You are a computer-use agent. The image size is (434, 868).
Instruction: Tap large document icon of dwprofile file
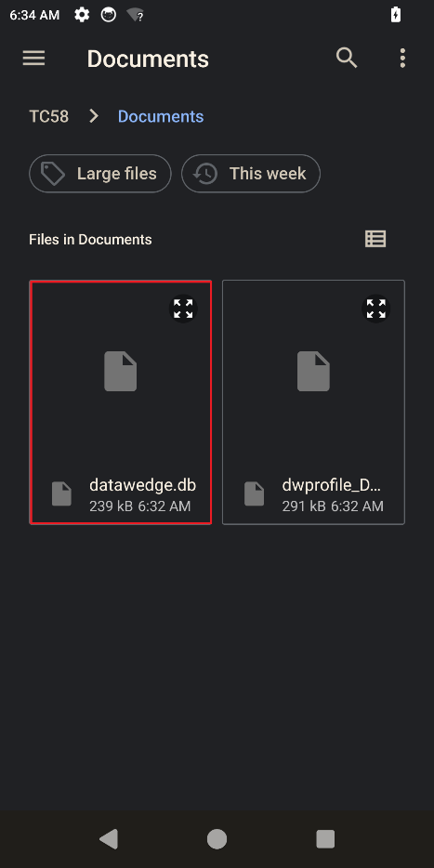pos(313,372)
